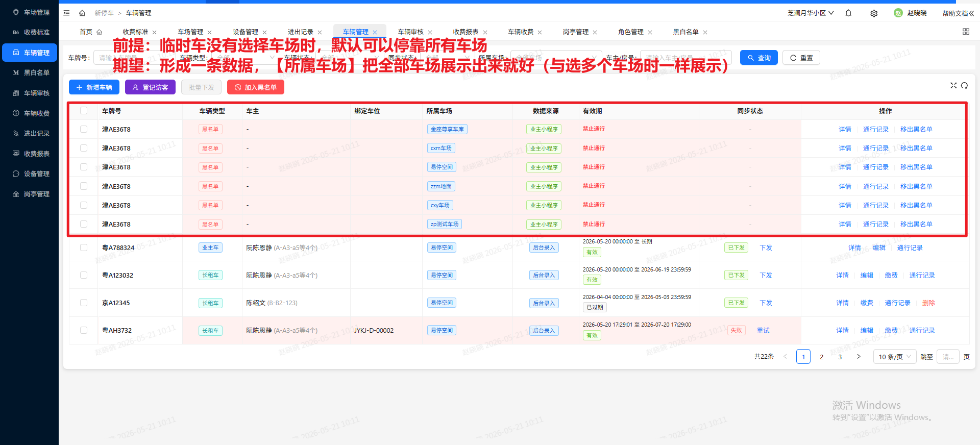980x445 pixels.
Task: Click 重试 for the failed 粤AH3732 row
Action: 763,330
